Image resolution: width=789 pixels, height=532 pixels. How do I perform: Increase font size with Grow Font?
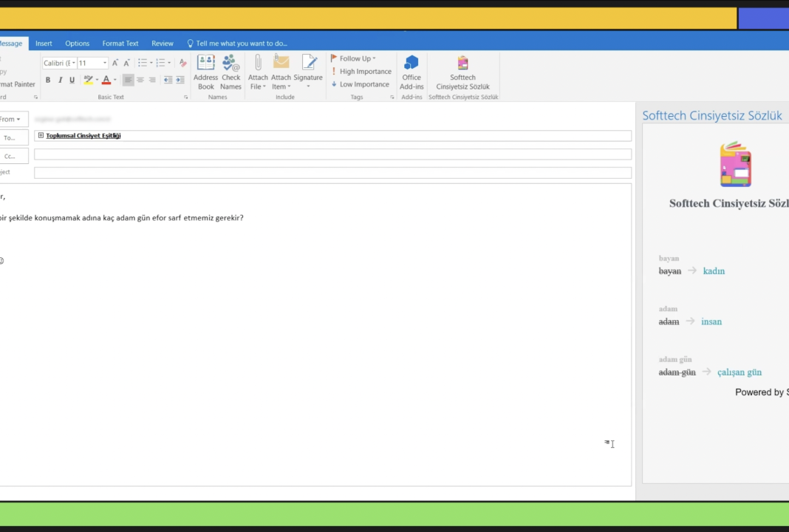click(x=115, y=63)
